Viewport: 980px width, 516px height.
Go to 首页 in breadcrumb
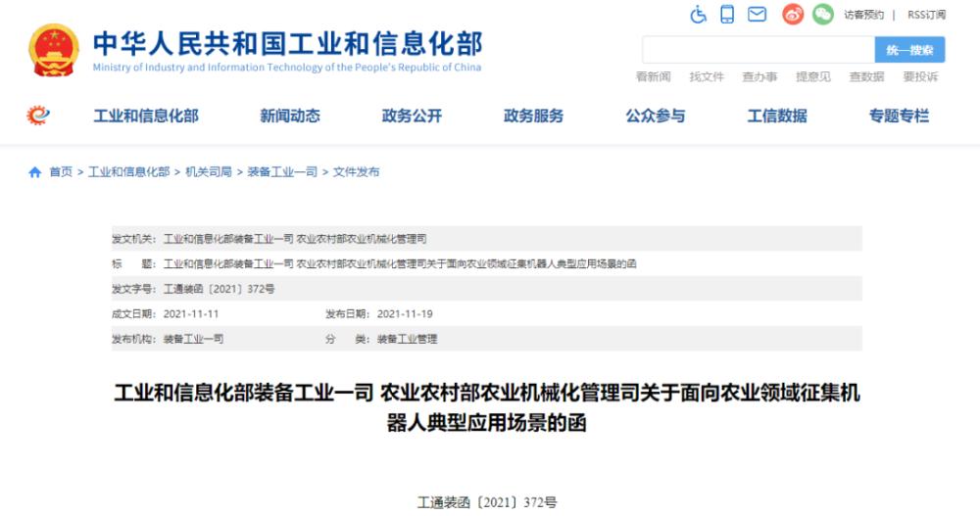coord(61,171)
